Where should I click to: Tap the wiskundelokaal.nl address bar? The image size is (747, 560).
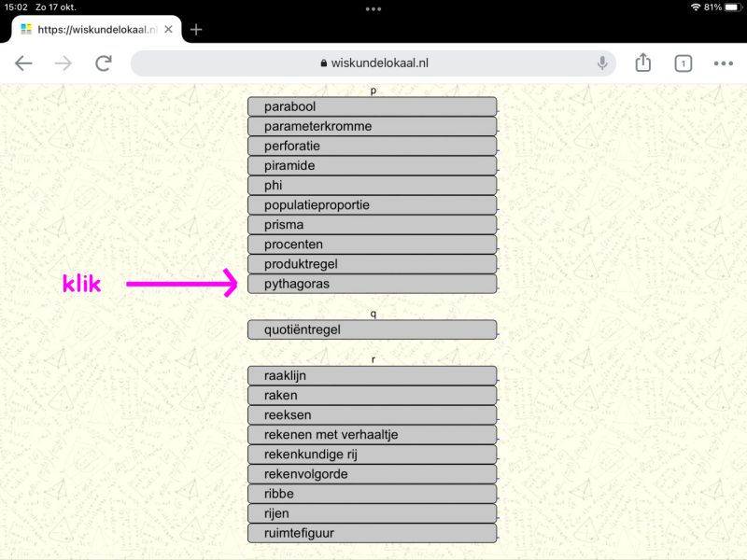(x=373, y=63)
